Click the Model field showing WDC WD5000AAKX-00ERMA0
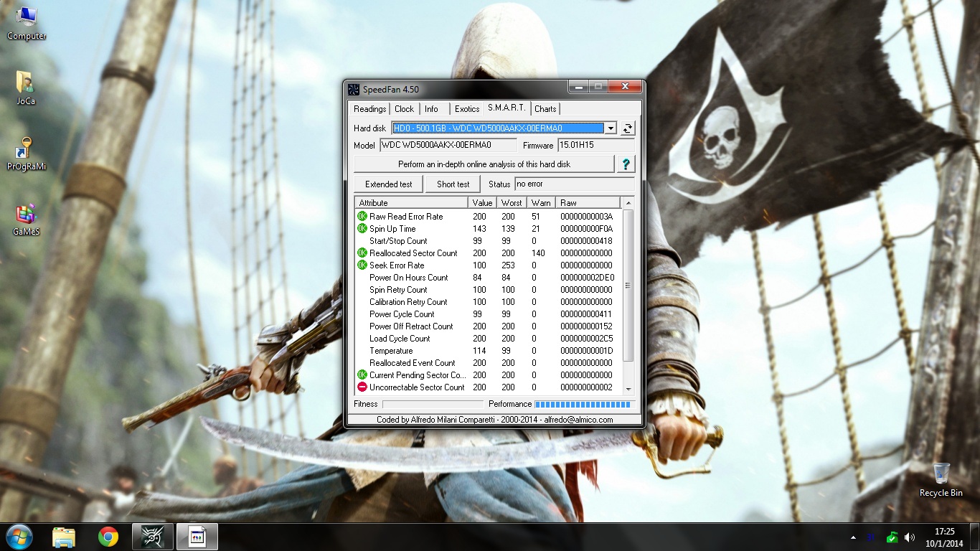980x551 pixels. point(448,146)
